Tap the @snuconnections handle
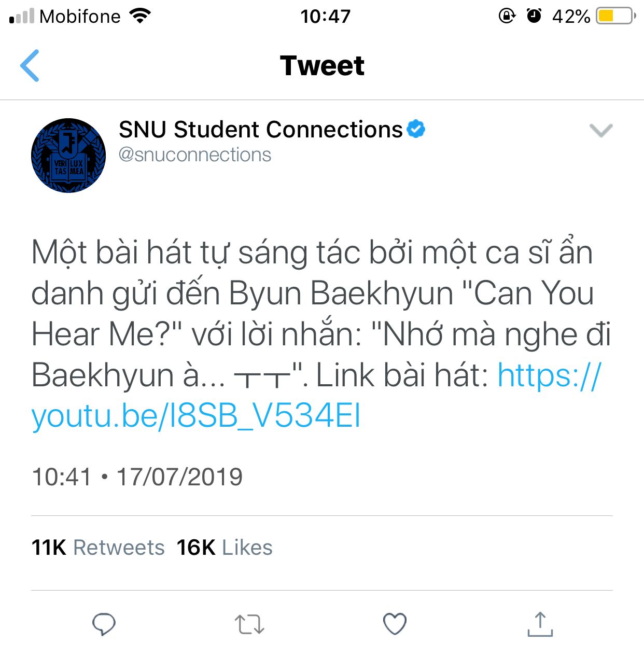This screenshot has height=658, width=644. tap(195, 155)
